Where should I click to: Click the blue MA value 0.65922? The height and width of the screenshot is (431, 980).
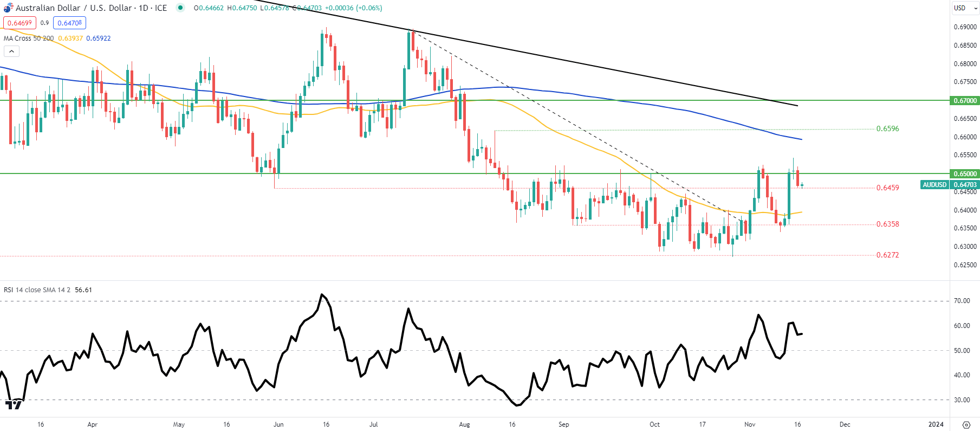pyautogui.click(x=99, y=38)
